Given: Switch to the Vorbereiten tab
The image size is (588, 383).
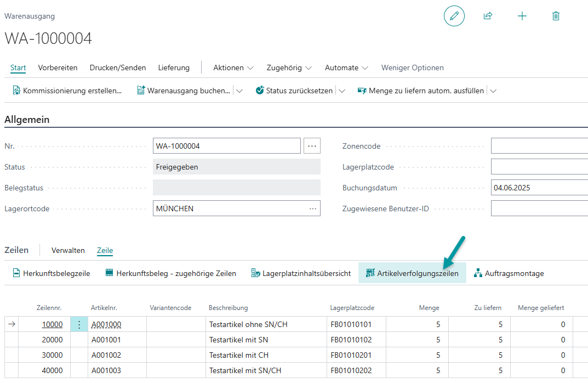Looking at the screenshot, I should [x=58, y=68].
